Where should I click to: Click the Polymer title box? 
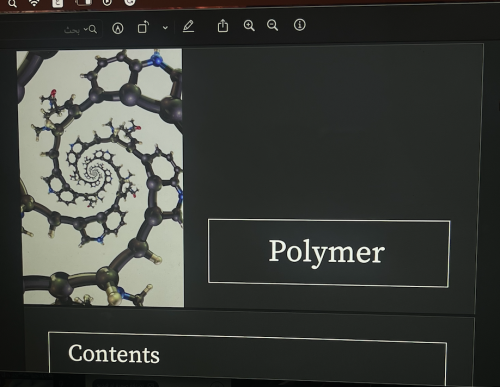(329, 253)
